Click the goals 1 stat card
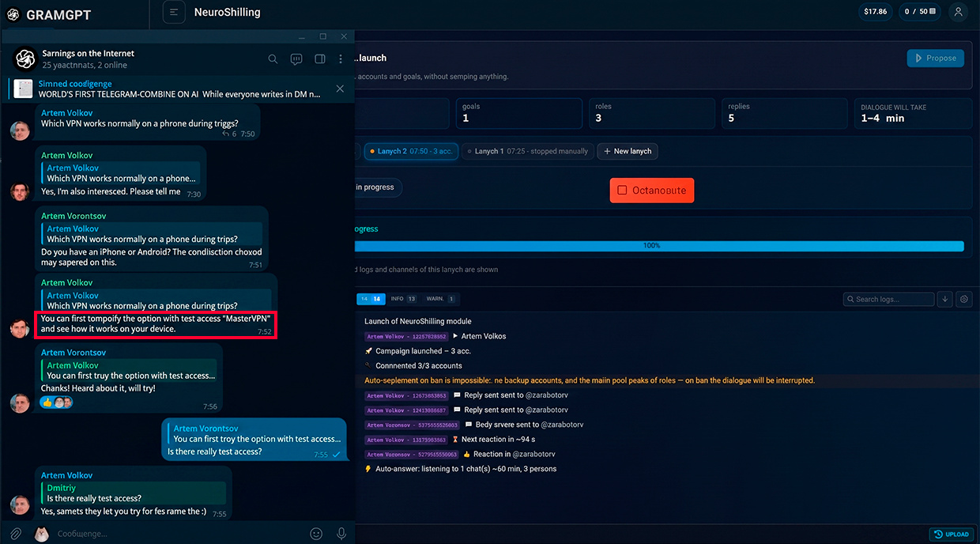The height and width of the screenshot is (544, 980). coord(519,113)
